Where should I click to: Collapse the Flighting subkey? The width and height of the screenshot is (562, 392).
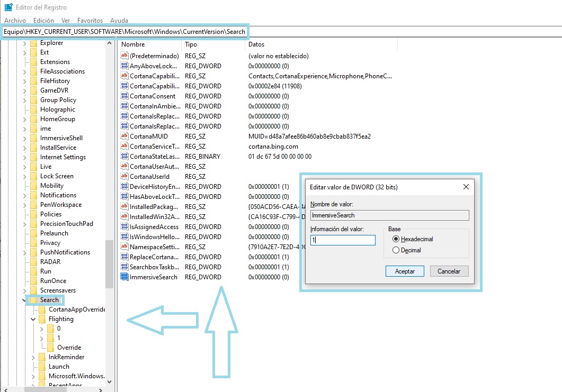33,319
